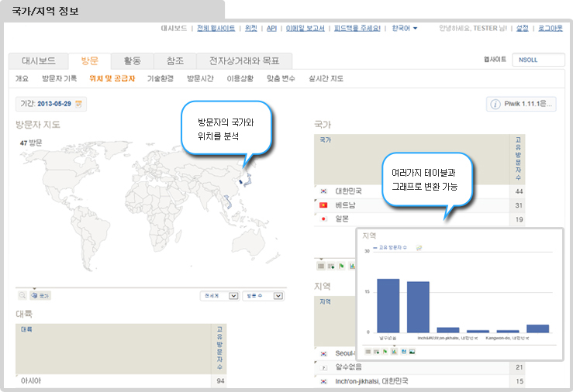Open the NSOLL website selector
Image resolution: width=573 pixels, height=392 pixels.
(536, 60)
